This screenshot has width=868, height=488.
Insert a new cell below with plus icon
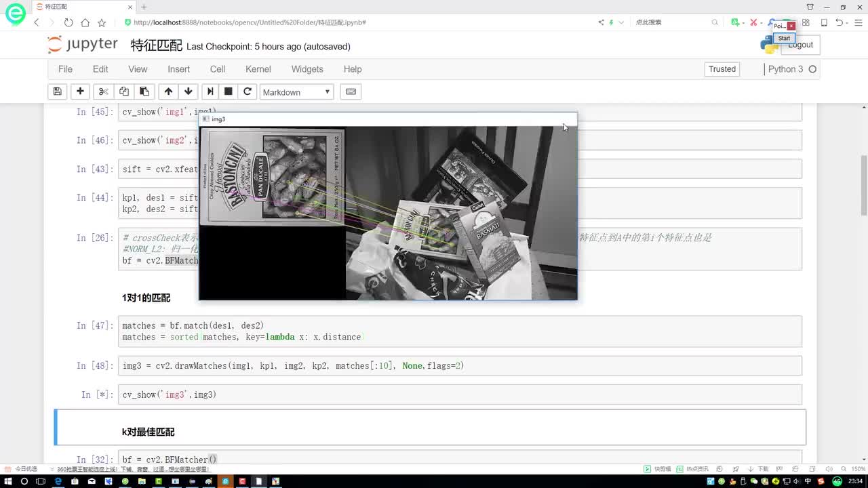click(80, 91)
